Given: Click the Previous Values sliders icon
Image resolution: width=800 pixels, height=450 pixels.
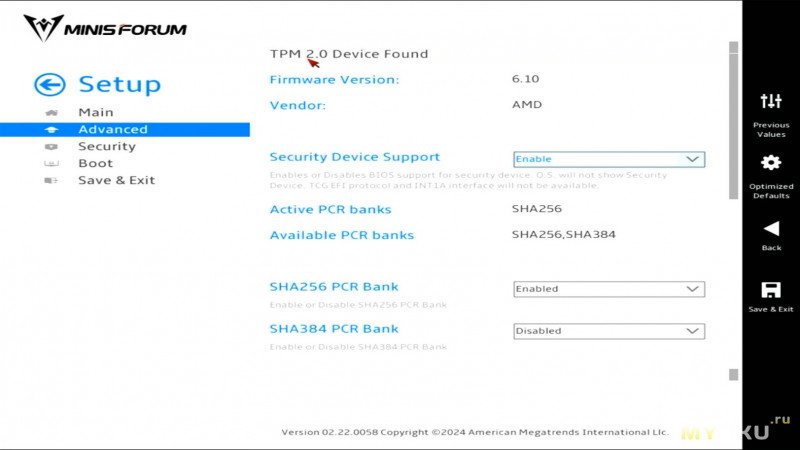Looking at the screenshot, I should [x=770, y=101].
